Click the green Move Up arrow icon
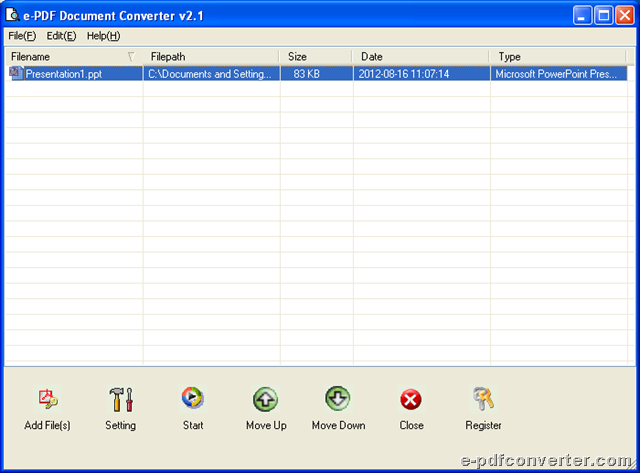This screenshot has width=640, height=473. click(266, 399)
